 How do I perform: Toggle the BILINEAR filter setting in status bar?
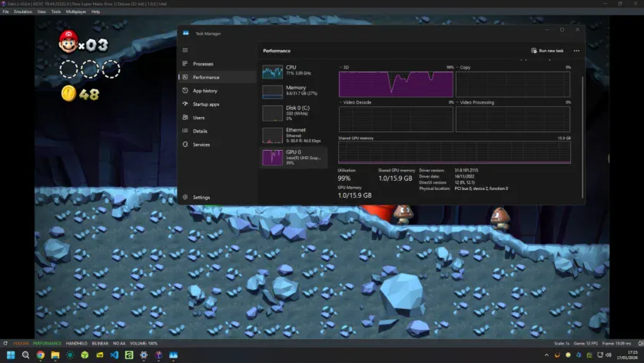101,343
